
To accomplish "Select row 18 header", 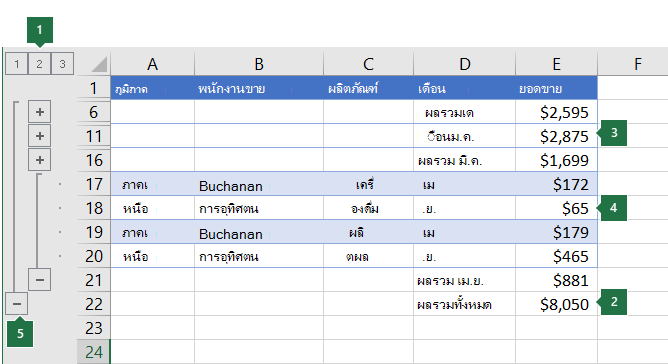I will pos(94,208).
